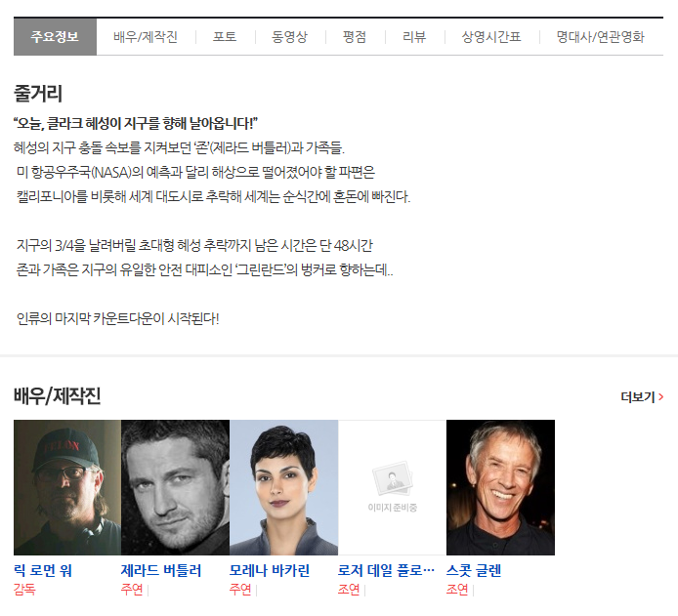Click 감독 role under 릭 로먼 워
Image resolution: width=678 pixels, height=616 pixels.
24,590
